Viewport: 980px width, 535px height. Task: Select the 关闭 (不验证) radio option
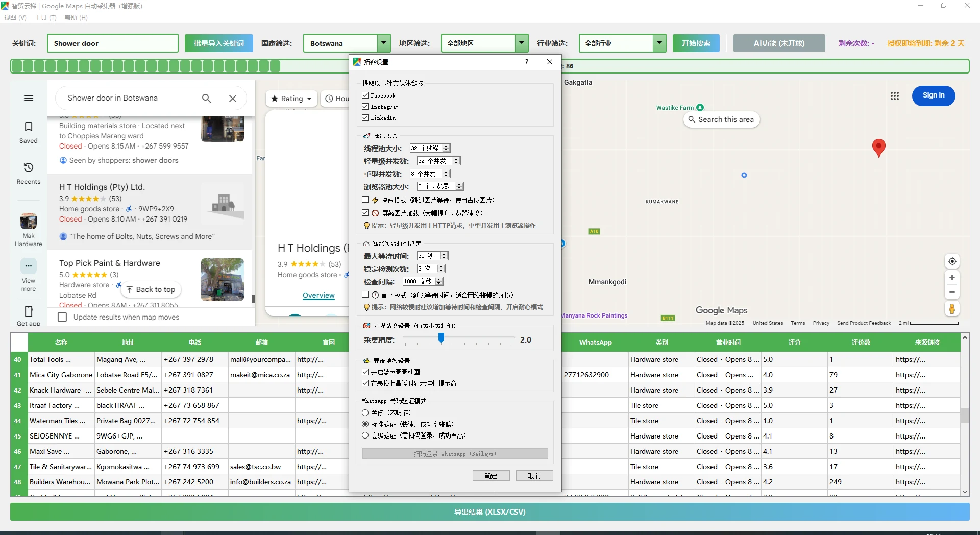[x=365, y=413]
